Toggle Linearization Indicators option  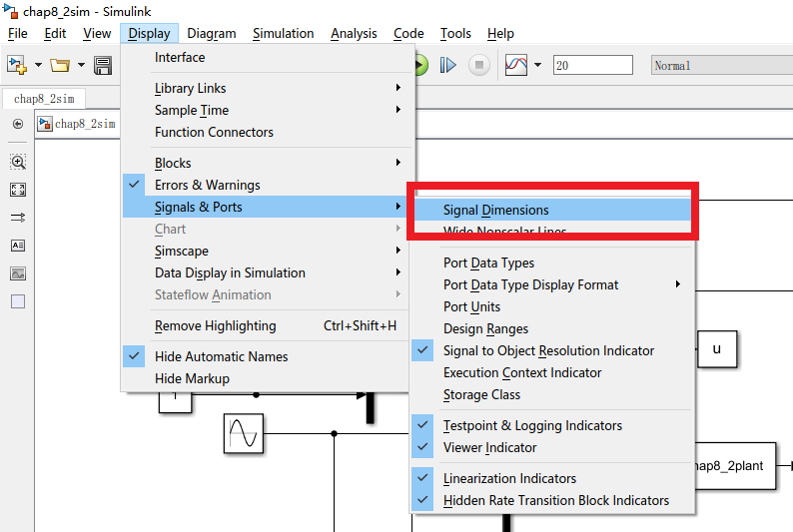(x=552, y=478)
